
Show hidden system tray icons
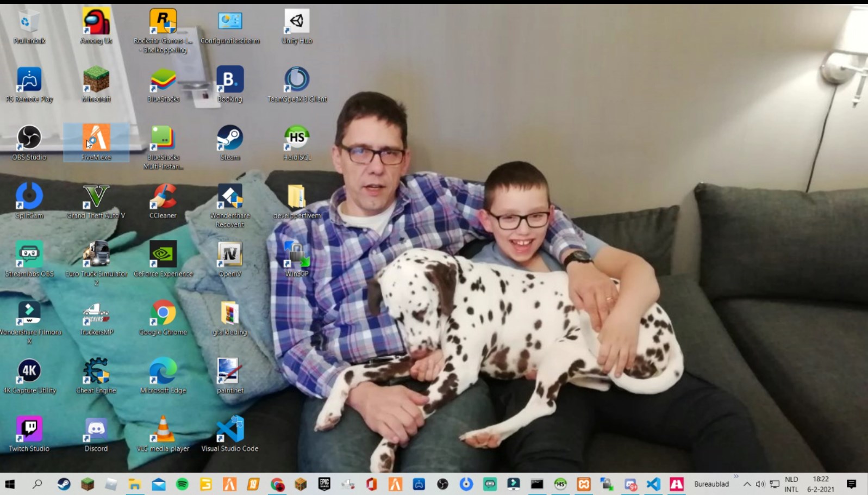747,484
